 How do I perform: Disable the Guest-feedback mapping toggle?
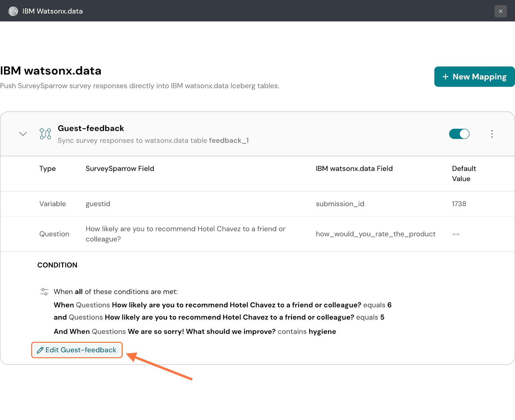tap(459, 134)
